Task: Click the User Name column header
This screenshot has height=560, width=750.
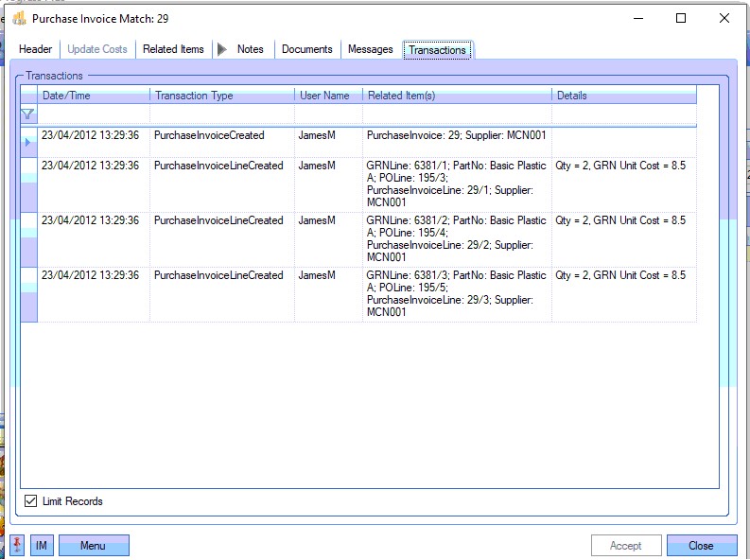Action: [x=327, y=96]
